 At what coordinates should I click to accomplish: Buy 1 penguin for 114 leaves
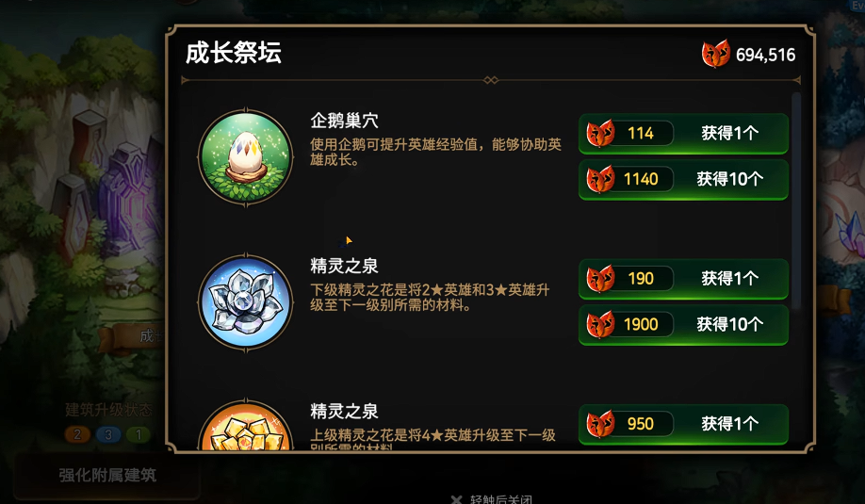683,134
